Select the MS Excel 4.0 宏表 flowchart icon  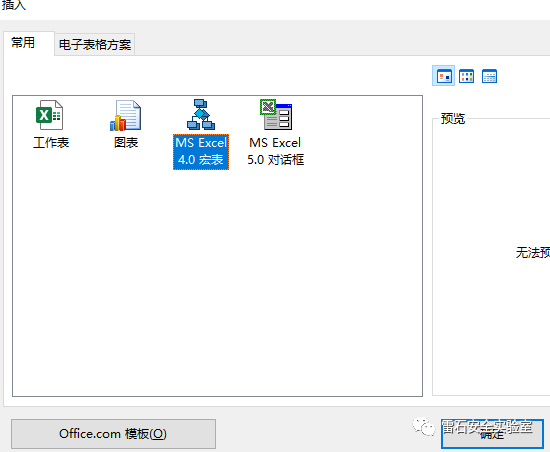pyautogui.click(x=201, y=115)
